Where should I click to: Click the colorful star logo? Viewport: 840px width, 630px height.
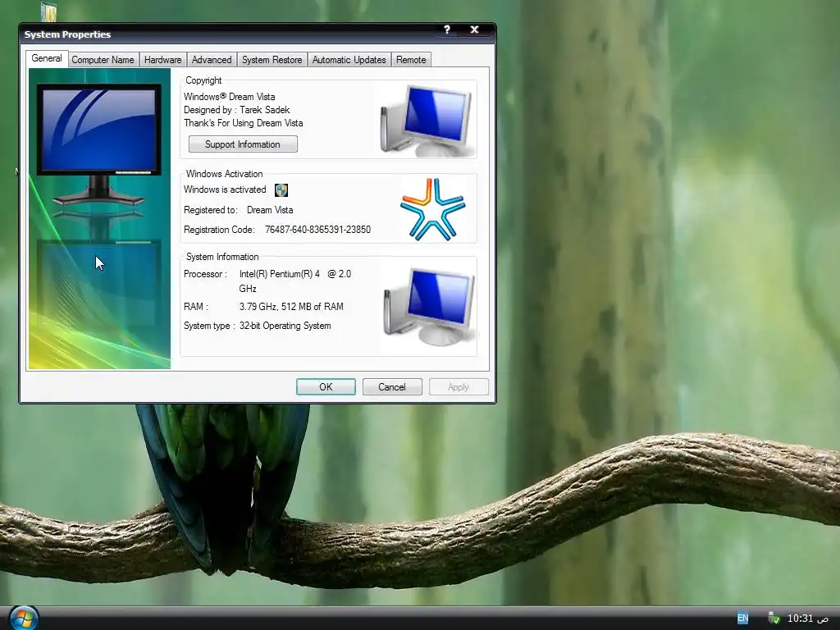[433, 209]
